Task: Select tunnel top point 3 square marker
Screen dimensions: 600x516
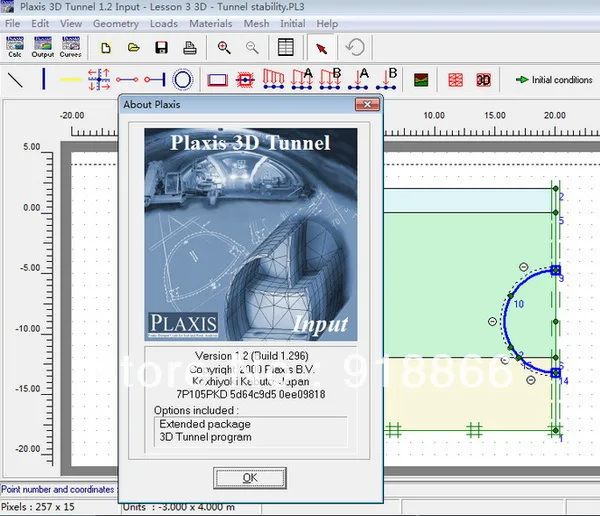Action: (x=556, y=270)
